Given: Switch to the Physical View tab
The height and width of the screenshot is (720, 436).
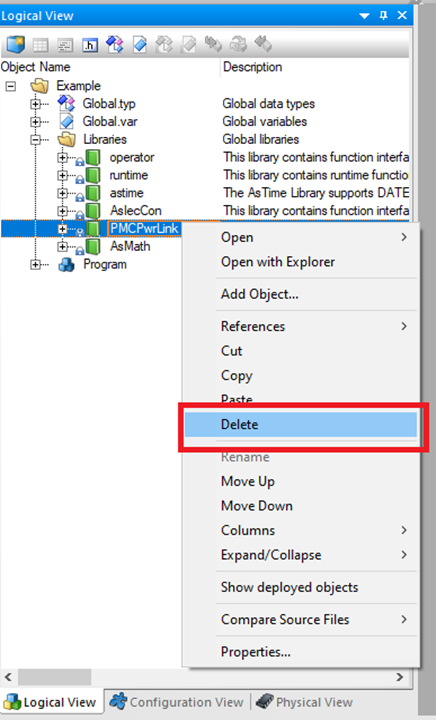Looking at the screenshot, I should tap(305, 702).
